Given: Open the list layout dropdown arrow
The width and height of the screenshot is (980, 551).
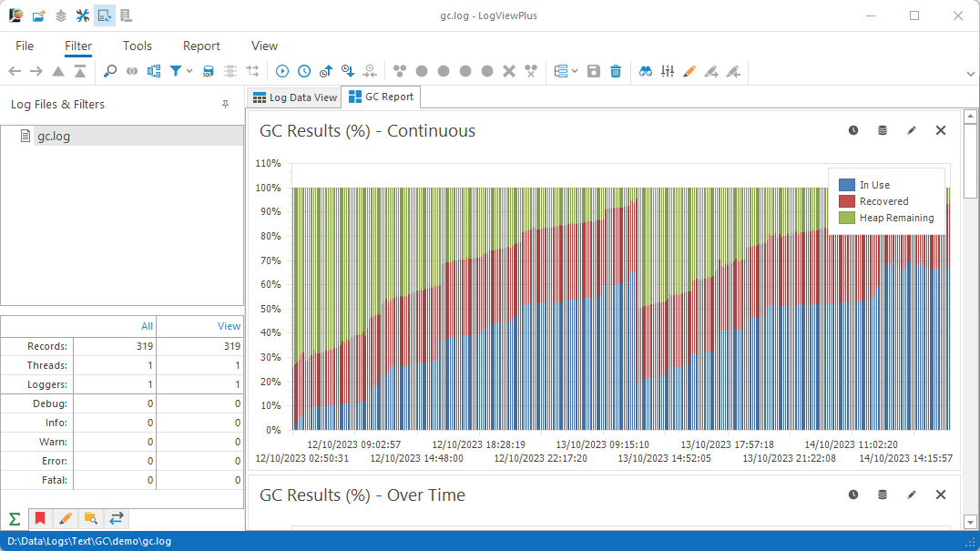Looking at the screenshot, I should click(x=575, y=71).
